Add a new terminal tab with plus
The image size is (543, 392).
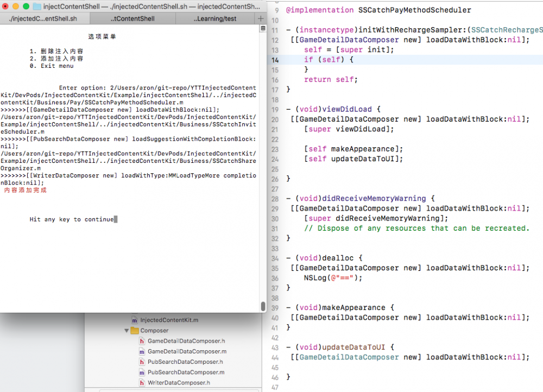point(261,18)
